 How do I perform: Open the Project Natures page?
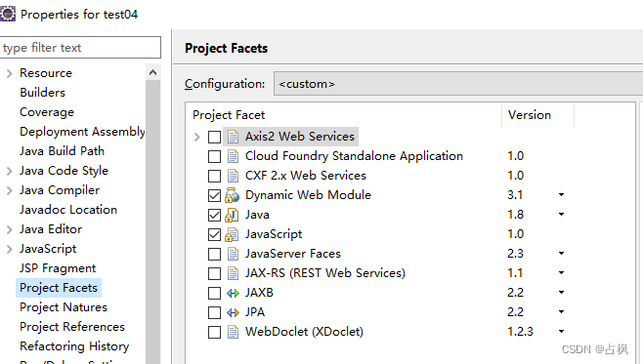[x=64, y=307]
